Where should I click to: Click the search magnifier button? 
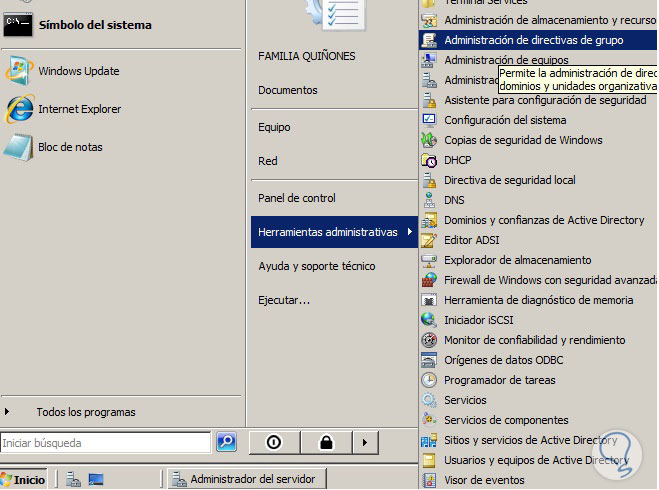tap(227, 442)
